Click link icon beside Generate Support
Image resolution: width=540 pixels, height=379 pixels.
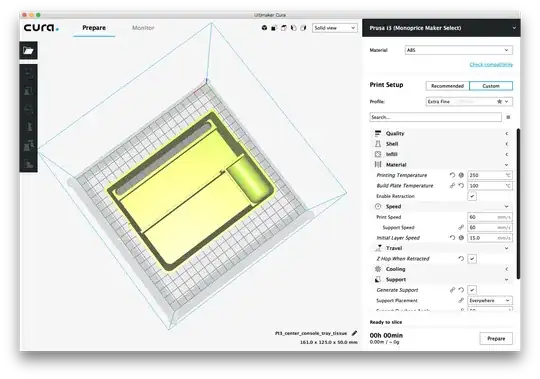(452, 290)
